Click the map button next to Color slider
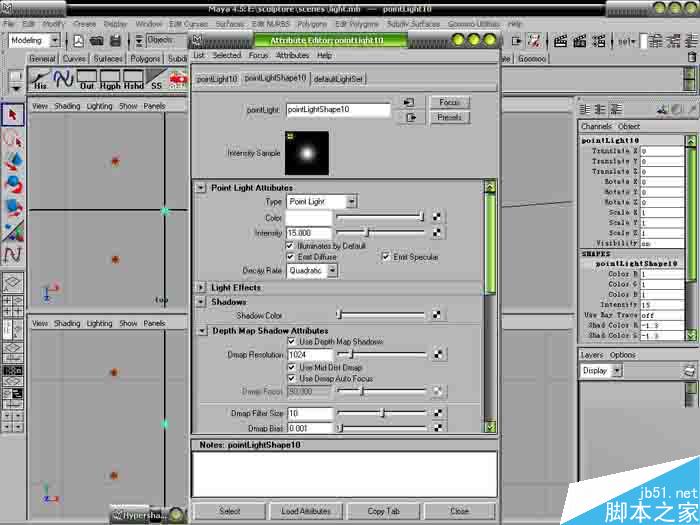Screen dimensions: 700x525 click(x=437, y=217)
